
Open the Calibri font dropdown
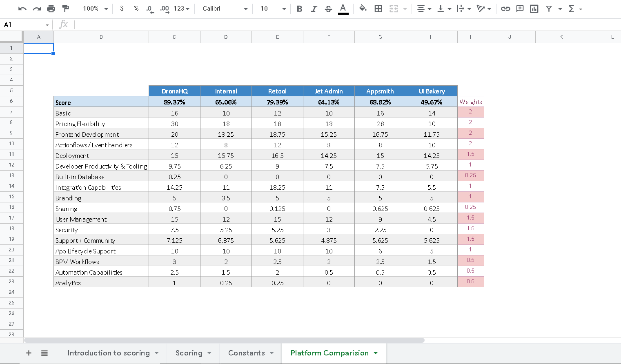point(225,9)
